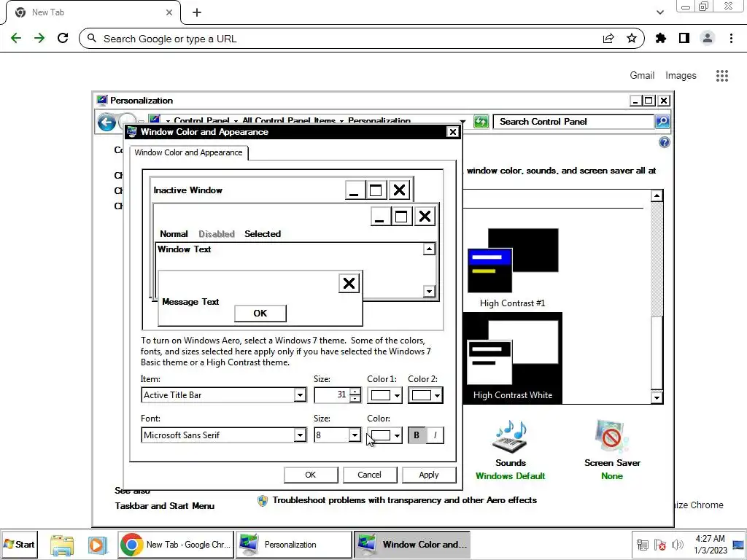747x560 pixels.
Task: Click the Normal menu in the preview
Action: coord(174,234)
